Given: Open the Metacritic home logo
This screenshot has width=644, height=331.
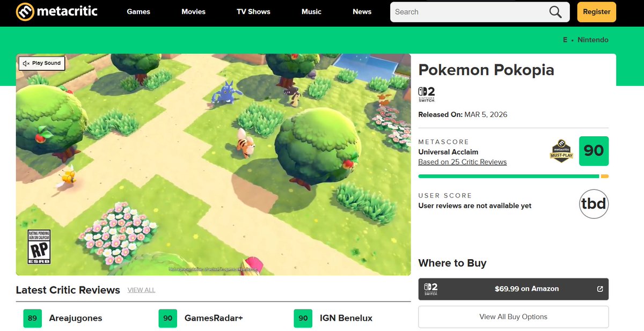Looking at the screenshot, I should (x=57, y=11).
